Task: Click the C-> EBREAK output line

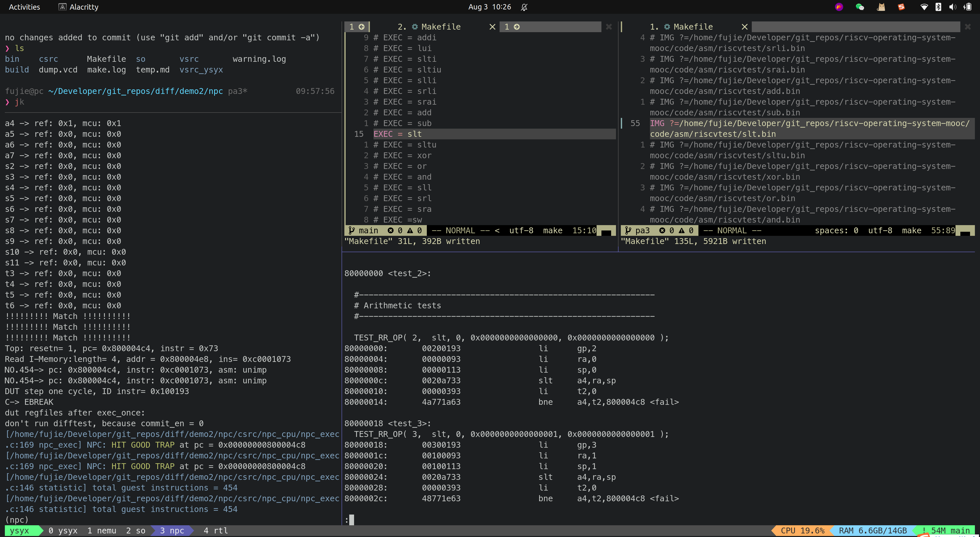Action: [29, 402]
